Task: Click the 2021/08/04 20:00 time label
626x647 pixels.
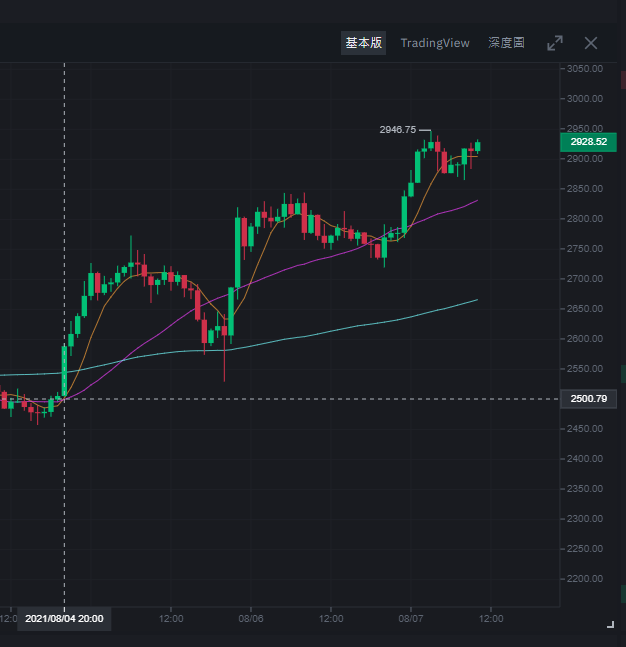Action: click(64, 619)
